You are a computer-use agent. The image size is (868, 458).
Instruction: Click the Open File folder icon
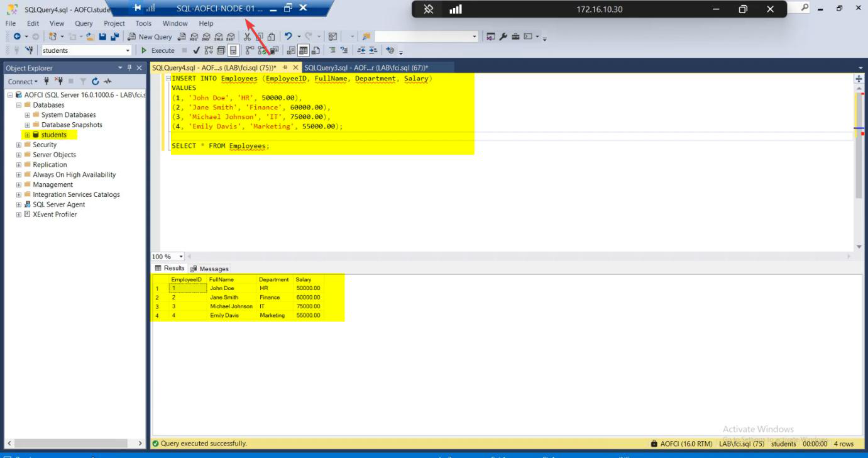[90, 36]
